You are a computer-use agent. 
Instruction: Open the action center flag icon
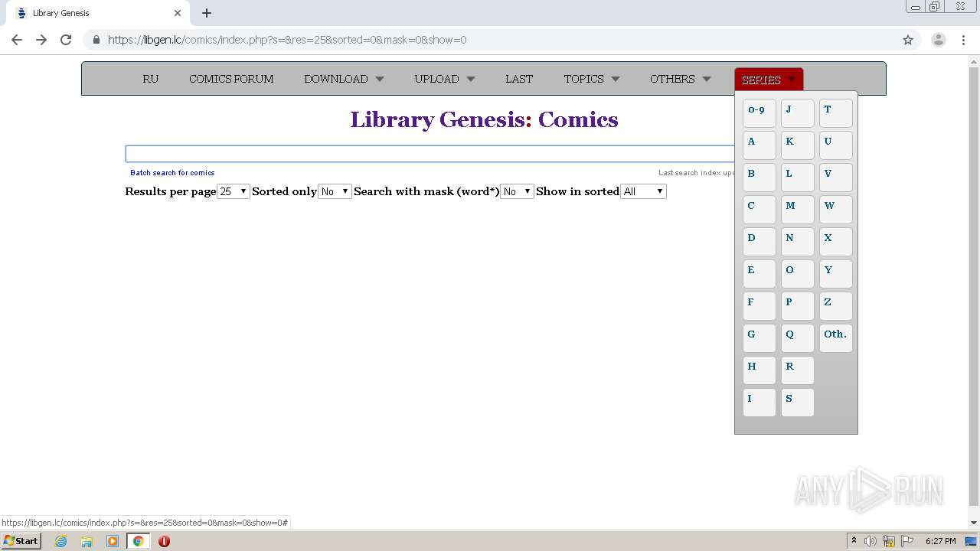pyautogui.click(x=907, y=541)
